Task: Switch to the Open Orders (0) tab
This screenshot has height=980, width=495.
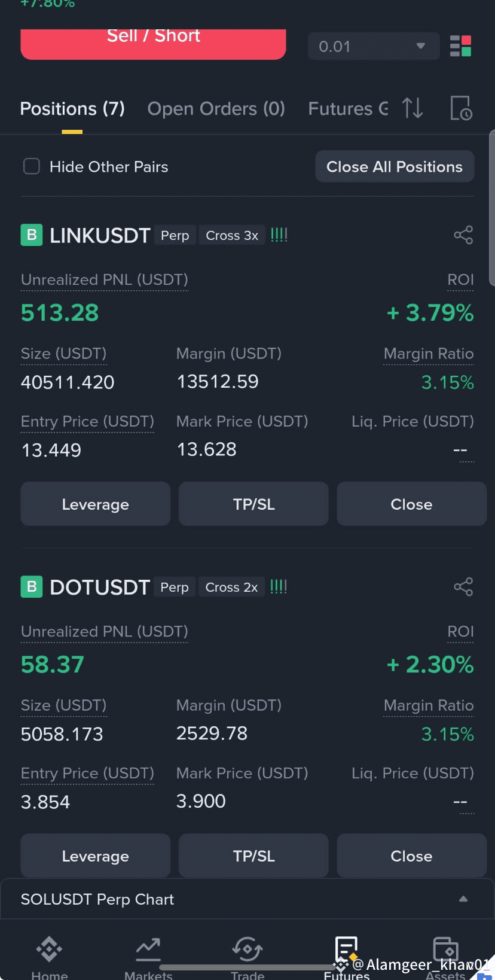Action: [x=216, y=109]
